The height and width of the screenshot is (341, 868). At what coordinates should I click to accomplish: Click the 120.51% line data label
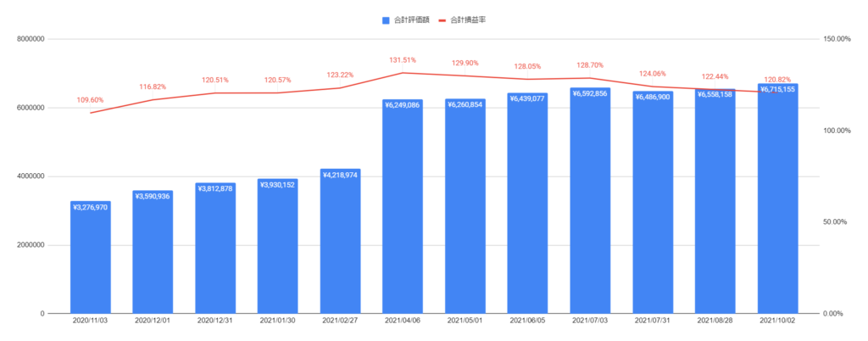(x=215, y=81)
